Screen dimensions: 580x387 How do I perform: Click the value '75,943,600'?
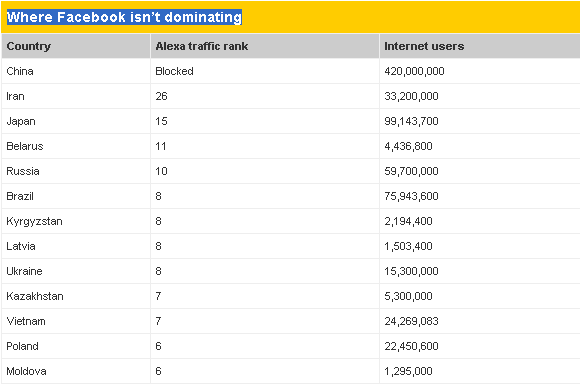point(411,196)
